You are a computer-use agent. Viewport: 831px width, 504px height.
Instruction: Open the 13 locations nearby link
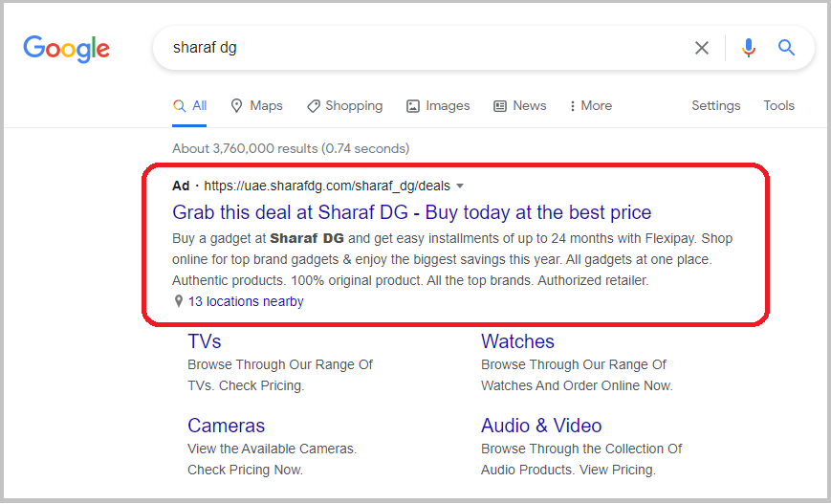[x=246, y=301]
